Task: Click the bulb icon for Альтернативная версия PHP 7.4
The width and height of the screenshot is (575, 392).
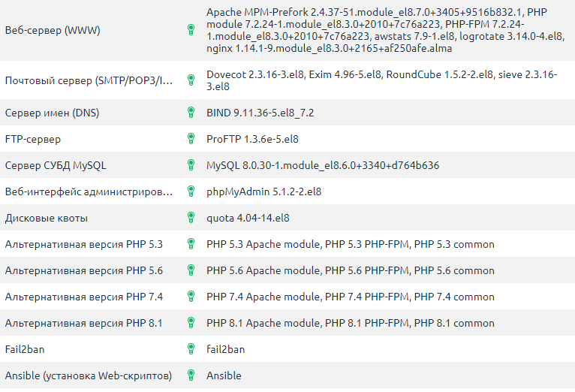Action: [191, 297]
